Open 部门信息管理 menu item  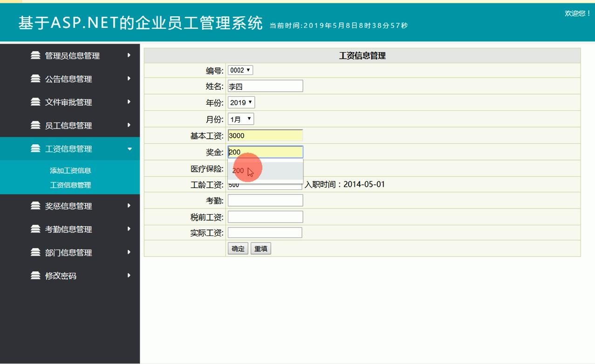[x=70, y=252]
